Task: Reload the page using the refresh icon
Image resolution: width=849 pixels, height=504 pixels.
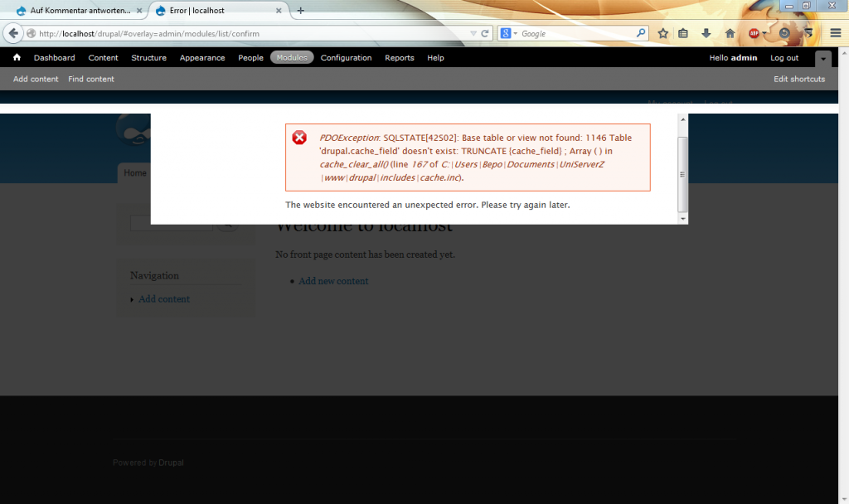Action: click(486, 34)
